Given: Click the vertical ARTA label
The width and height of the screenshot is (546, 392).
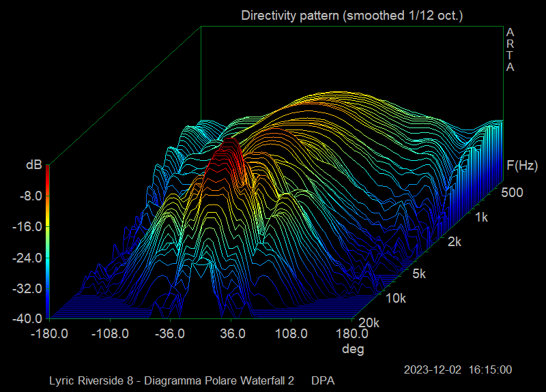Looking at the screenshot, I should (x=510, y=50).
